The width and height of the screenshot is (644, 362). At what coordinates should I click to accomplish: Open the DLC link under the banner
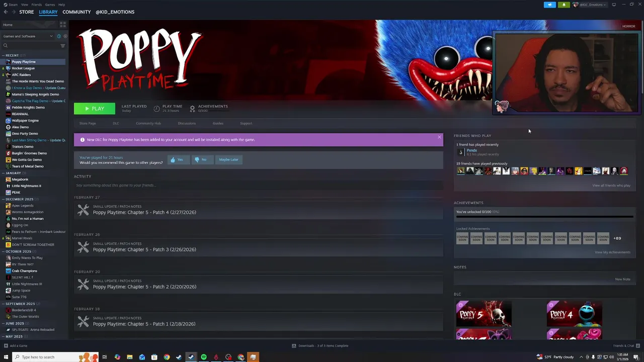pos(116,123)
